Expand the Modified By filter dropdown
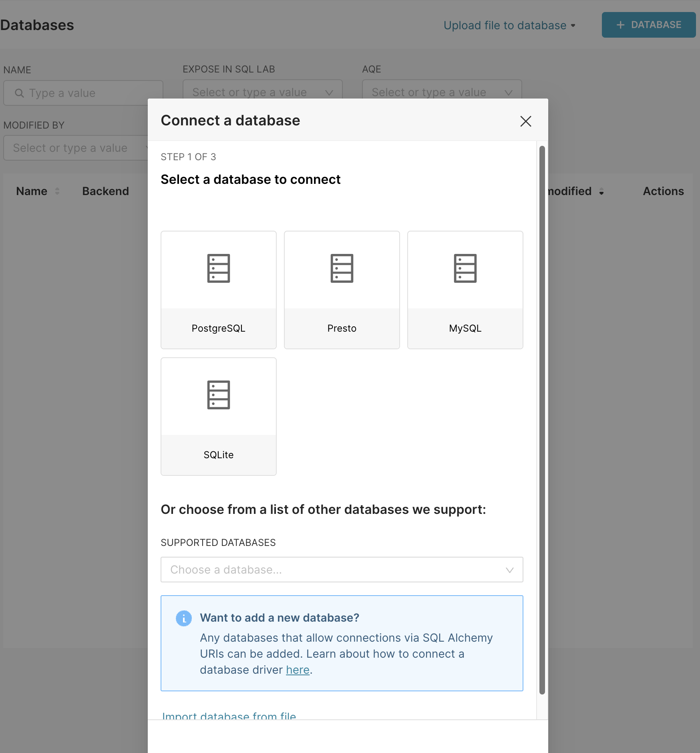 tap(76, 148)
